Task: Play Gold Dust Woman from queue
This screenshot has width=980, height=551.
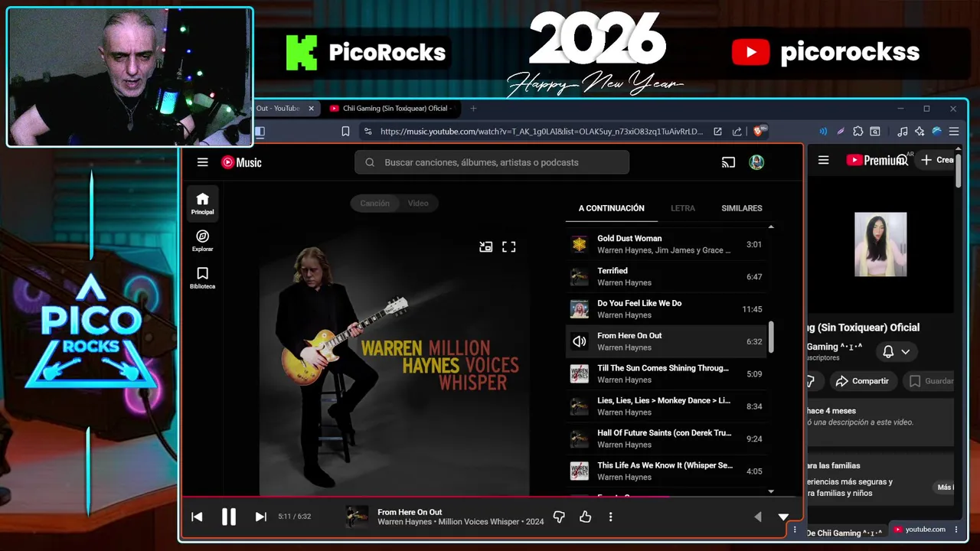Action: [x=666, y=245]
